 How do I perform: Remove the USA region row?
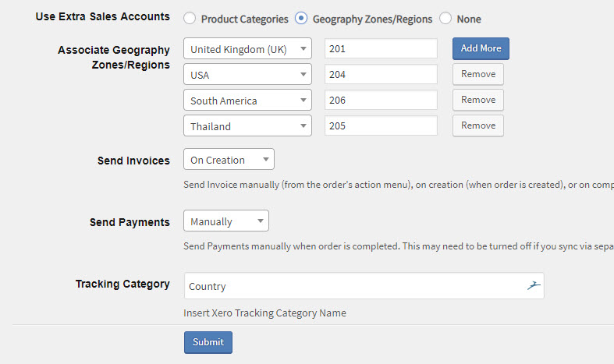478,74
